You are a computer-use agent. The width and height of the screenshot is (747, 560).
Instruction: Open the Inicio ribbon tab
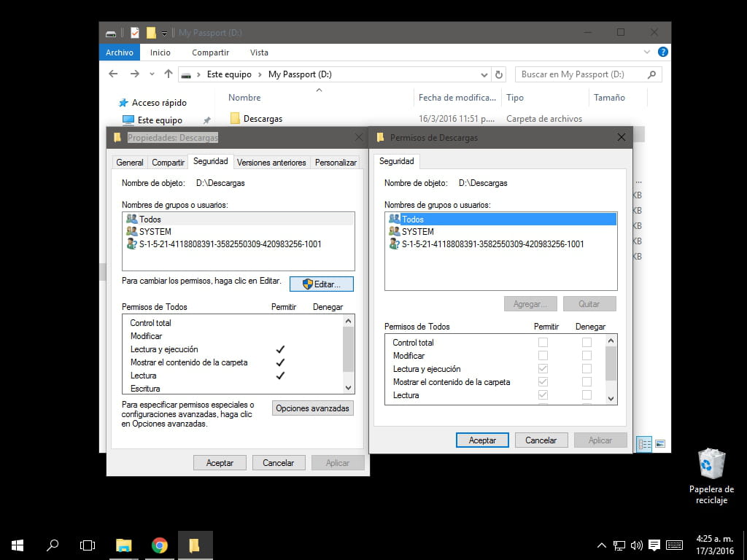pyautogui.click(x=160, y=52)
